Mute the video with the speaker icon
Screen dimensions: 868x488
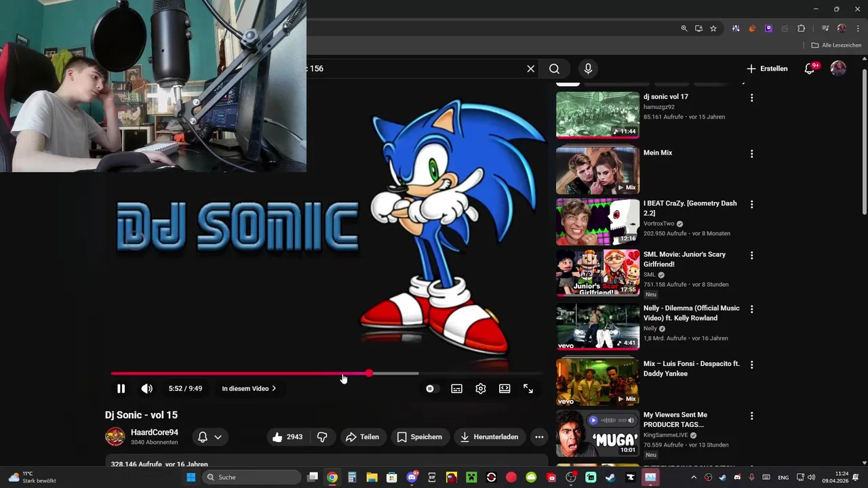146,388
